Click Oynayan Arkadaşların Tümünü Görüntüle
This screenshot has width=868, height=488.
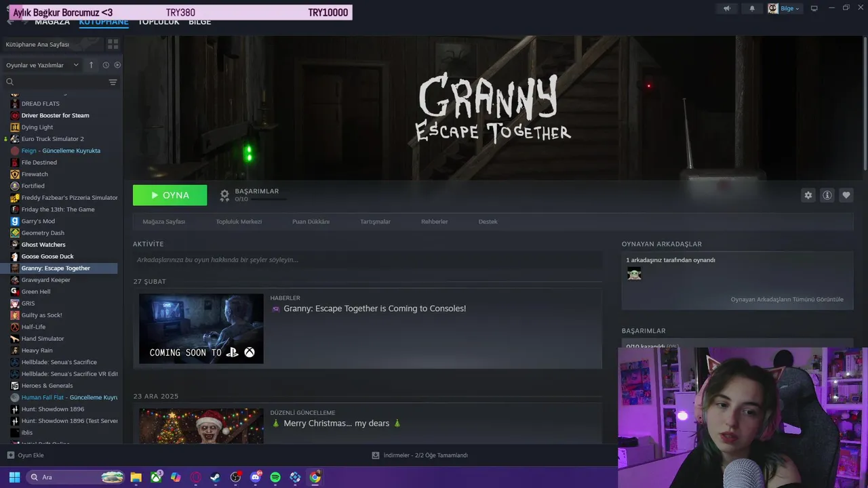pyautogui.click(x=787, y=300)
